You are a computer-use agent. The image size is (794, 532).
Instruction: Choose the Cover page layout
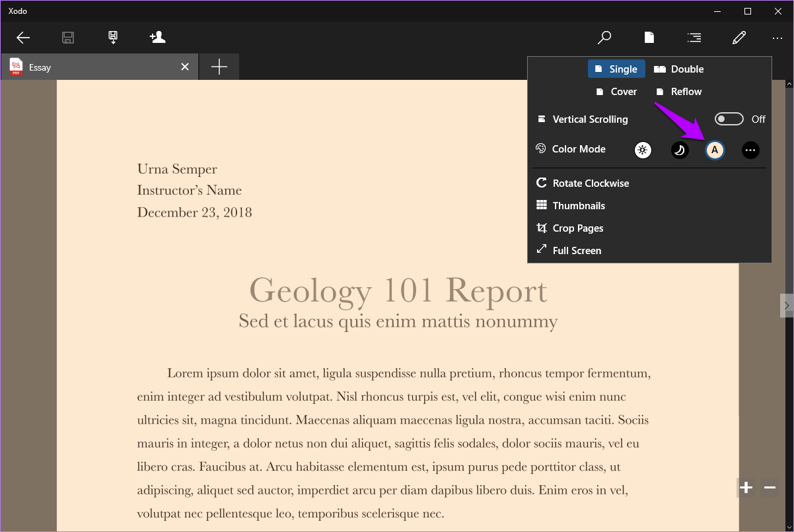(616, 92)
